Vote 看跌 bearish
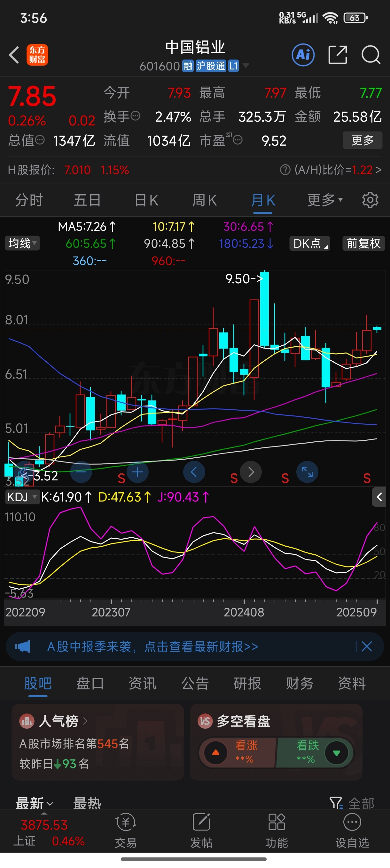 [x=314, y=752]
